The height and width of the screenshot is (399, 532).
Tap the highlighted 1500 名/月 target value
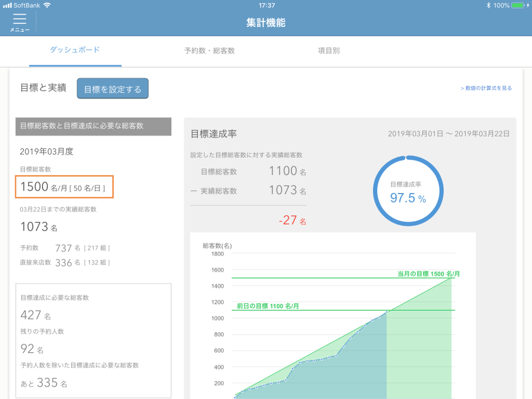coord(64,187)
